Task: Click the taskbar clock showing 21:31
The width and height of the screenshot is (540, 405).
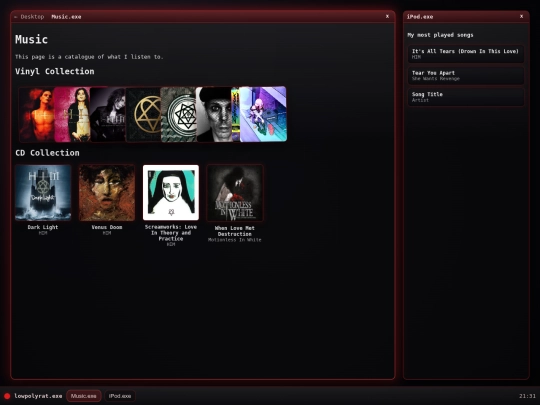Action: coord(527,396)
